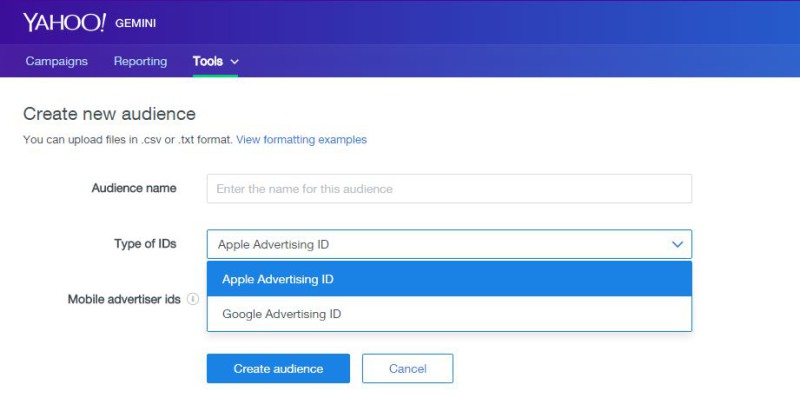Click the Audience name label

(134, 188)
